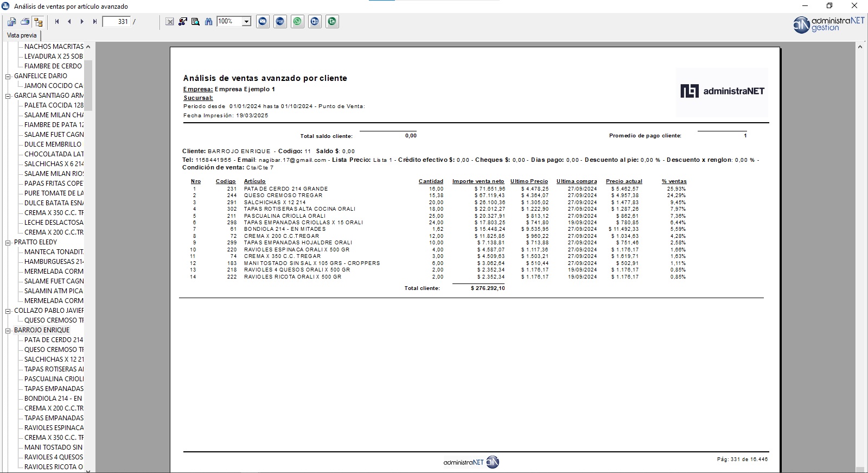Viewport: 868px width, 473px height.
Task: Select LECHE DESLACTOSA tree entry
Action: click(x=54, y=223)
